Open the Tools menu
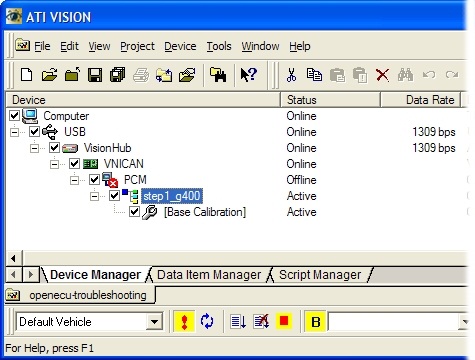The image size is (475, 360). click(x=219, y=46)
